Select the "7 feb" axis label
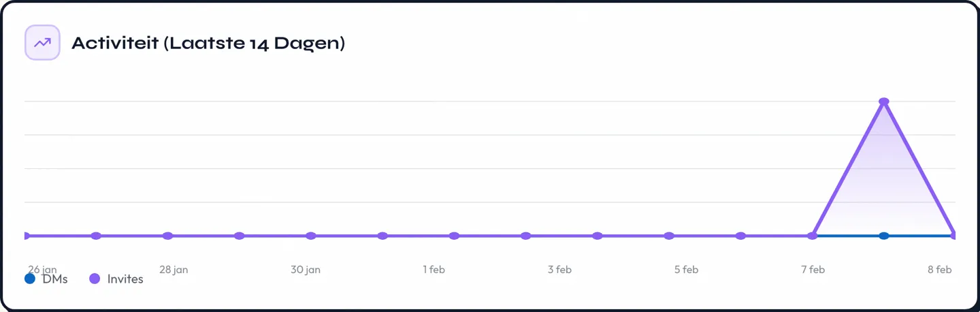 [813, 270]
